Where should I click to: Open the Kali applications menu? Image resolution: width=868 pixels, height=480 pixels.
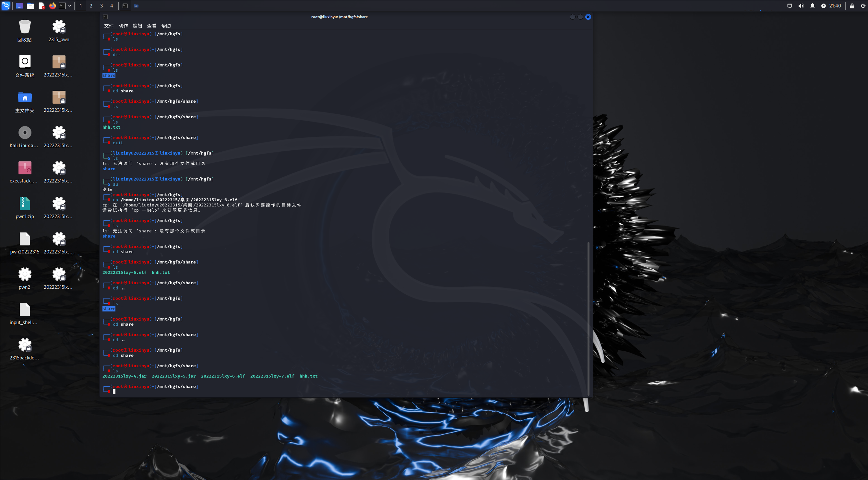[6, 6]
